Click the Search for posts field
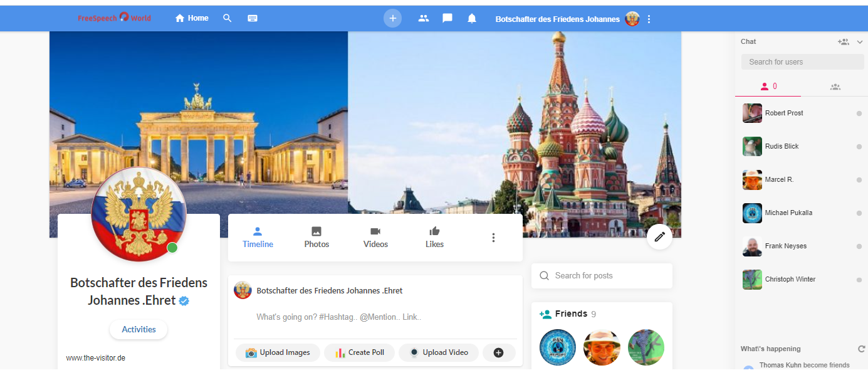Screen dimensions: 868x385 coord(602,275)
